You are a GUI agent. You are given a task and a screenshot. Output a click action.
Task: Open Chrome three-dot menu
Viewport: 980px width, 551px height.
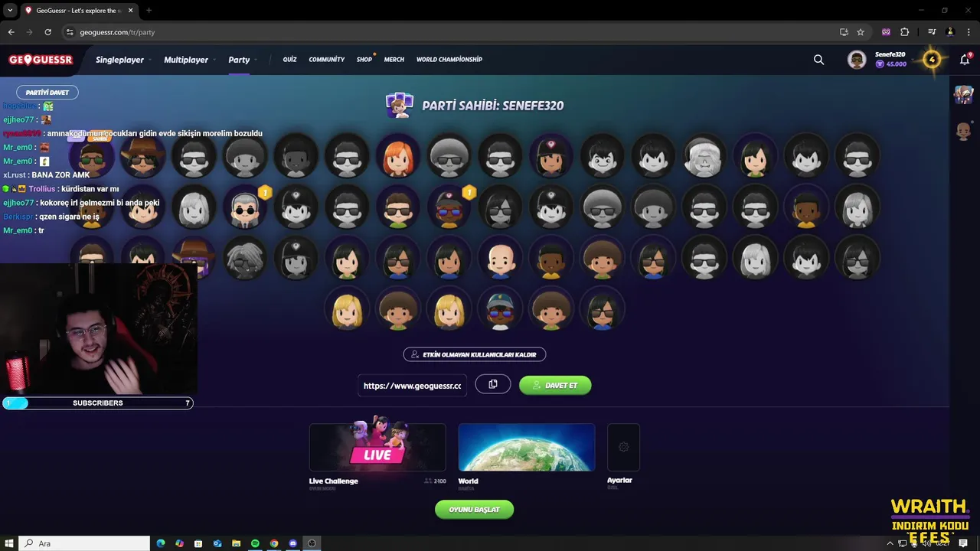pos(968,32)
